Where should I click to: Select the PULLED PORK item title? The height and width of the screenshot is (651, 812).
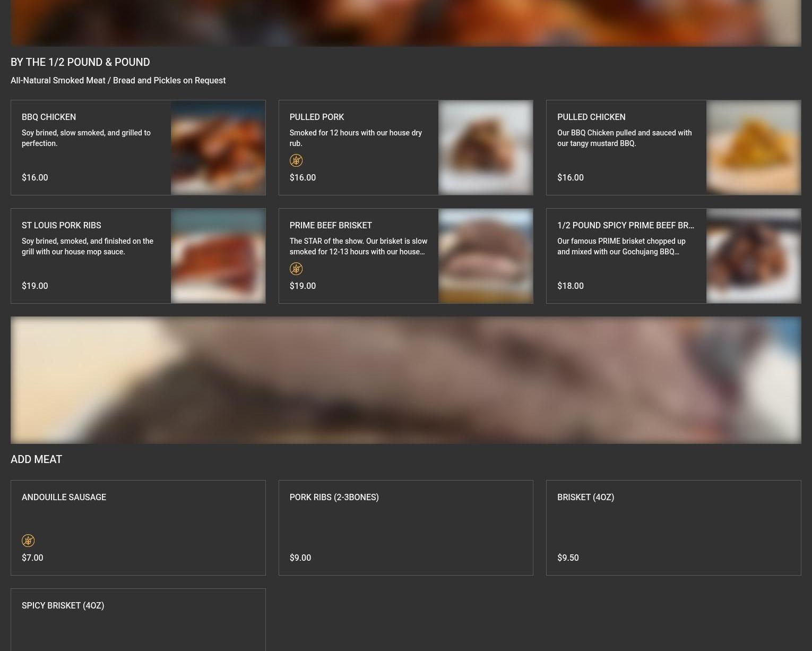point(316,117)
